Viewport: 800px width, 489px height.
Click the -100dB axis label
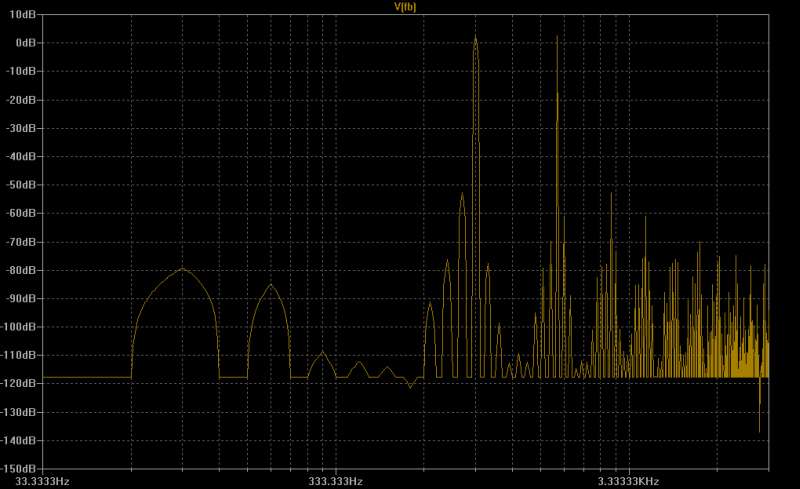click(19, 326)
